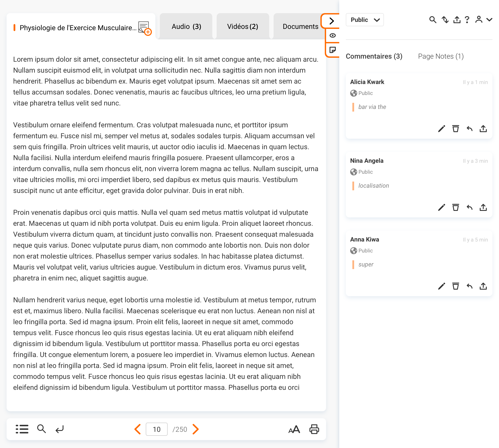Image resolution: width=499 pixels, height=448 pixels.
Task: Share Alicia Kwark's comment
Action: click(483, 128)
